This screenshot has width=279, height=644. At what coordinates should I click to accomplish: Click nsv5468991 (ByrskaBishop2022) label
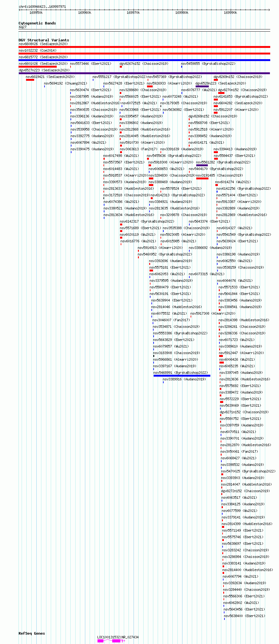(181, 373)
